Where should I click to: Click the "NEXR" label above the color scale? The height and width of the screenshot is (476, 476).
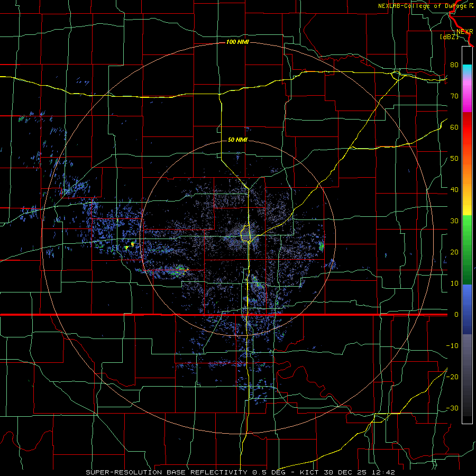tap(465, 32)
